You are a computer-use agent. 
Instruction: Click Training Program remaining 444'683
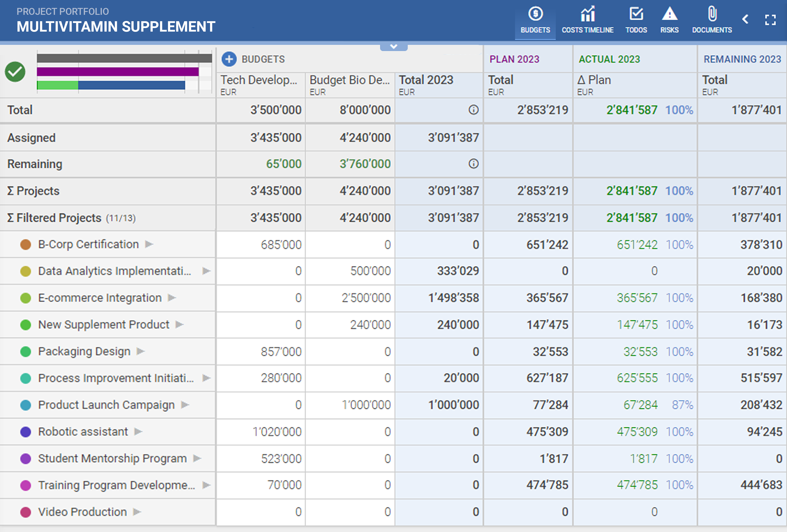coord(761,485)
